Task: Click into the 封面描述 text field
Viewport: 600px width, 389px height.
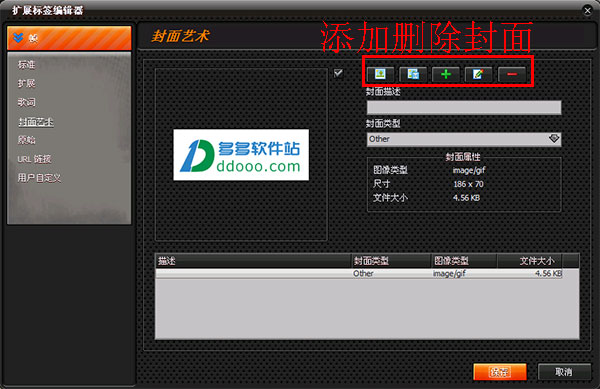Action: click(x=464, y=107)
